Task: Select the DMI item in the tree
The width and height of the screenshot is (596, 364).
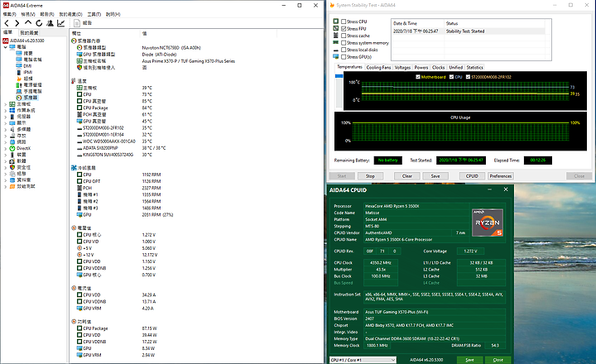Action: click(27, 65)
